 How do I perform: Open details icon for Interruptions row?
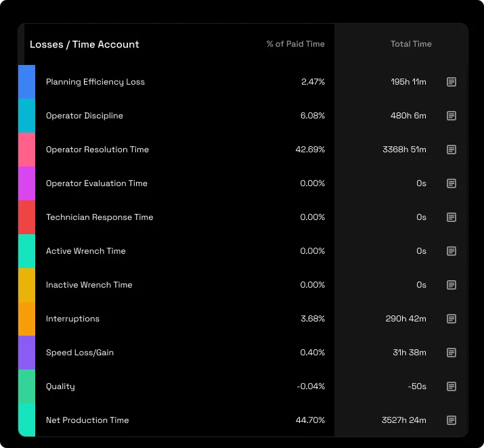click(x=452, y=319)
